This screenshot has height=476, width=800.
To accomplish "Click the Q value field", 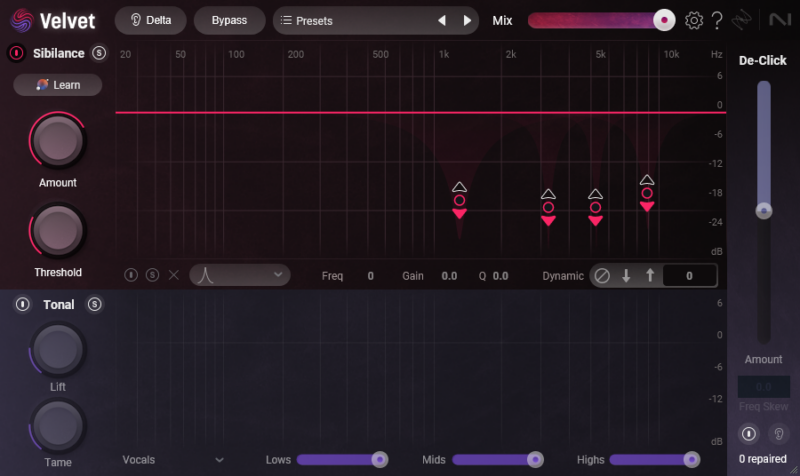I will click(501, 276).
